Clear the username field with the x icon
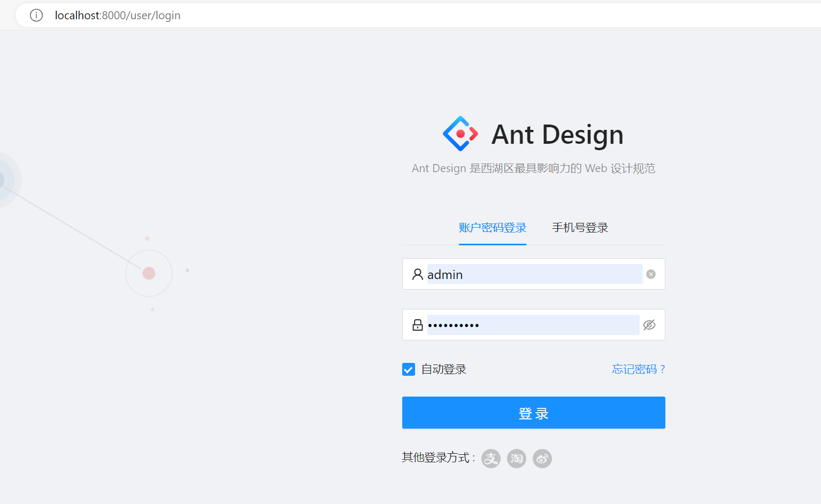 click(651, 274)
